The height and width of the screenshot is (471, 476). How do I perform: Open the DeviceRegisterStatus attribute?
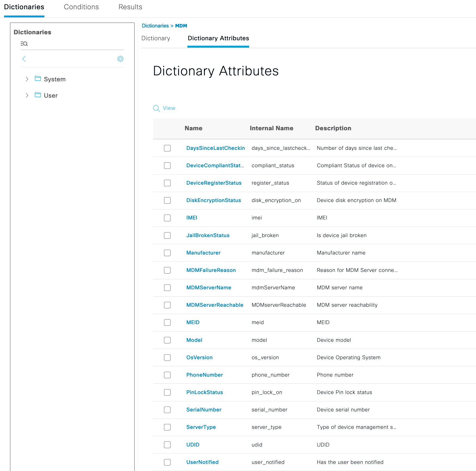pos(214,183)
